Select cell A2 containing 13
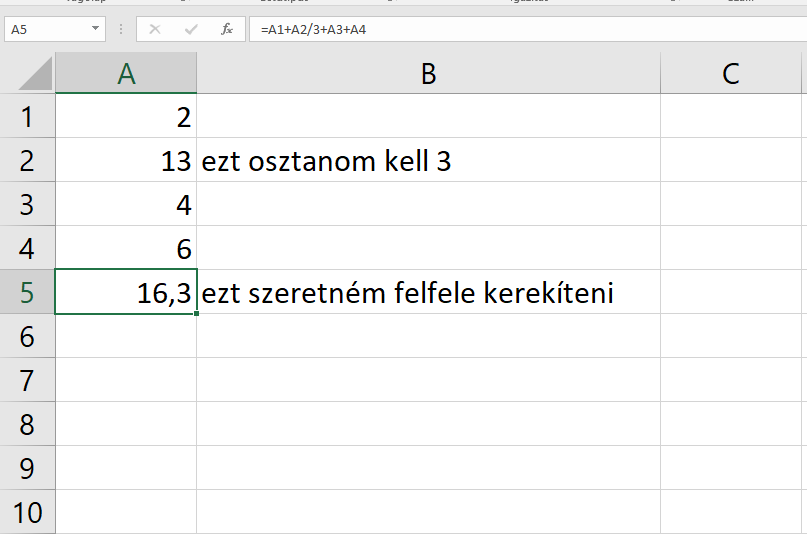The width and height of the screenshot is (807, 534). pyautogui.click(x=126, y=160)
